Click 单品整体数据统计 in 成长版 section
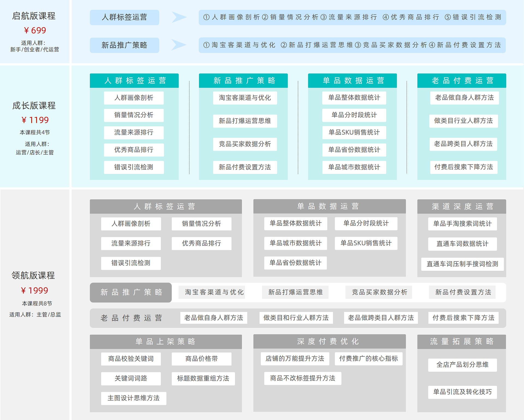This screenshot has width=524, height=420. 354,98
